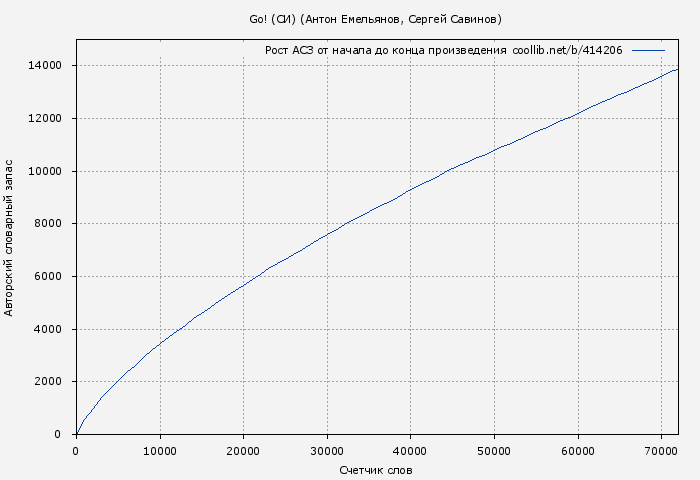This screenshot has width=700, height=480.
Task: Select the 30000 x-axis tick label
Action: 327,451
